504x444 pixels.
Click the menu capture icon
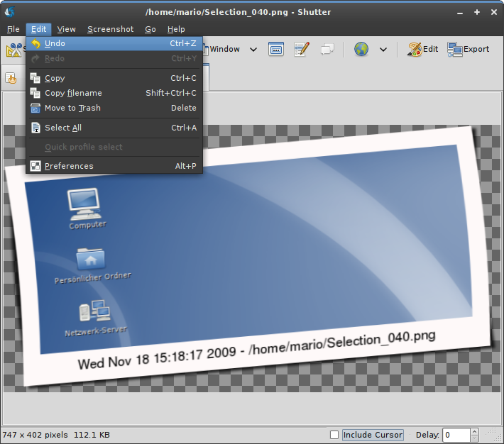coord(302,49)
